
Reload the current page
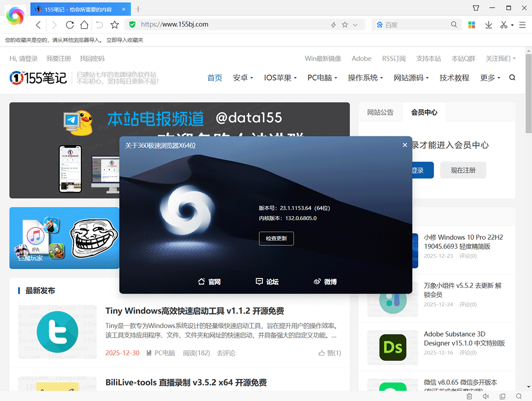(x=70, y=25)
